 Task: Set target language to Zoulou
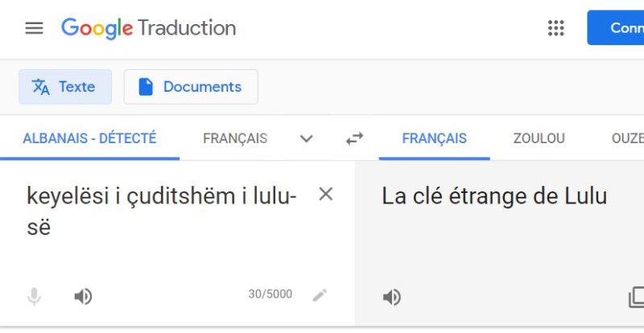tap(539, 138)
